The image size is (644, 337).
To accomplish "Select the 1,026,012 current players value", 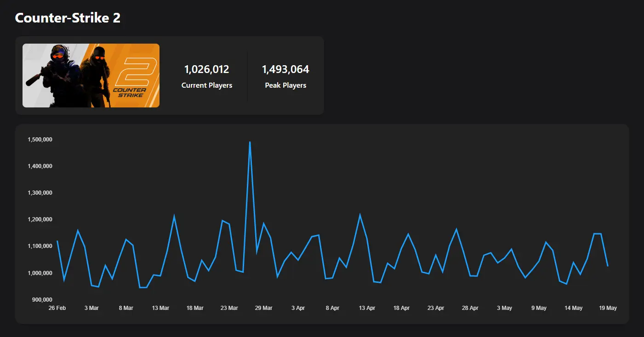I will click(207, 69).
